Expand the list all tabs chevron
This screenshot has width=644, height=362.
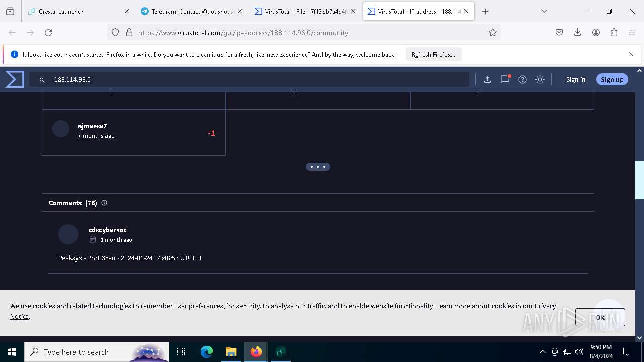(544, 11)
